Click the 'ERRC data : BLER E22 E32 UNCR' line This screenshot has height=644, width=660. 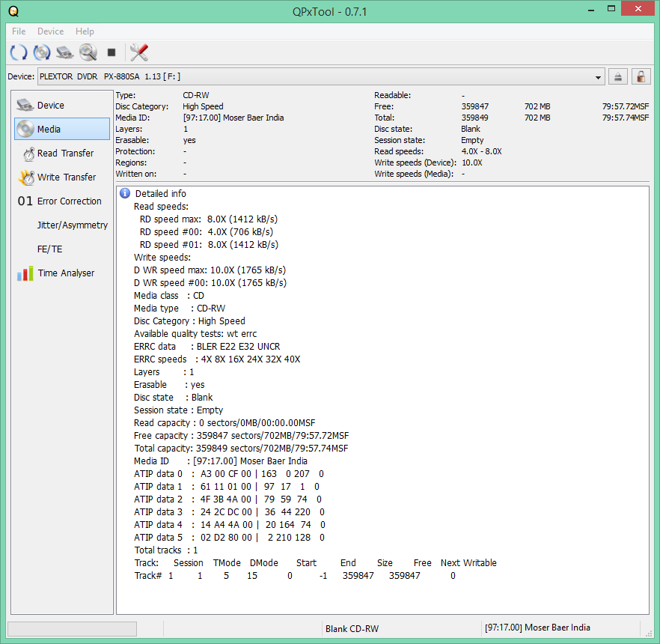(x=207, y=347)
